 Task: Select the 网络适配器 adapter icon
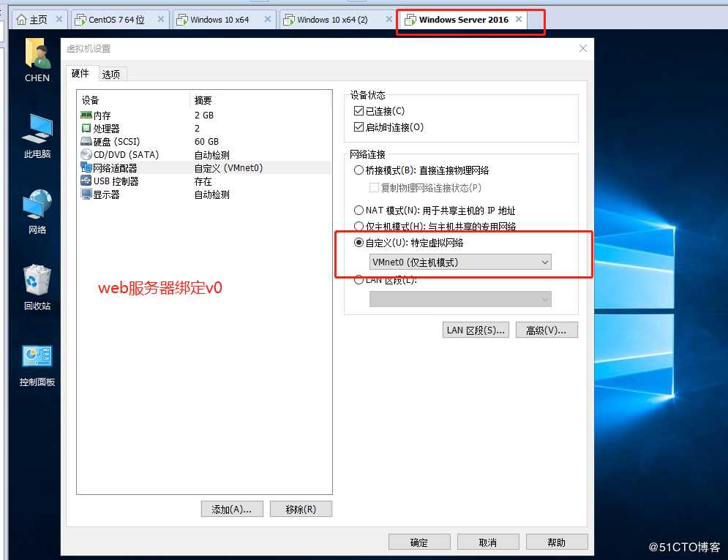[x=86, y=167]
